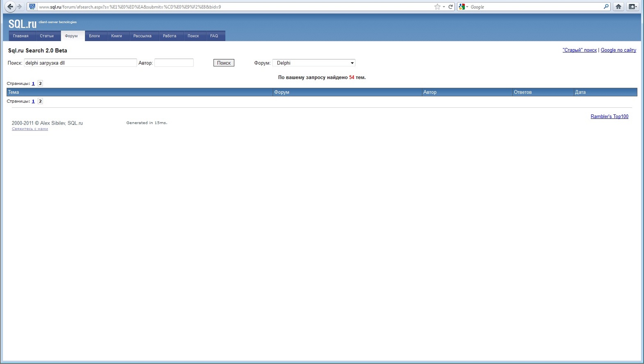
Task: Click the browser back arrow button
Action: pyautogui.click(x=10, y=7)
